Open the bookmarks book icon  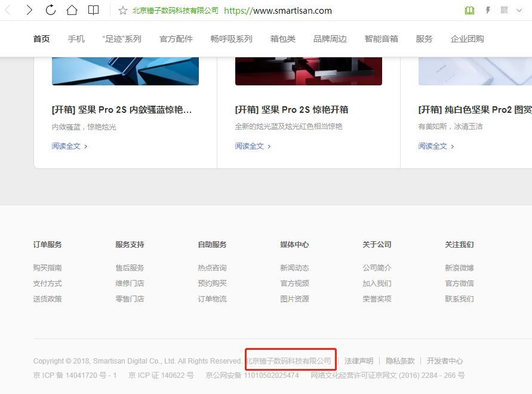tap(93, 10)
